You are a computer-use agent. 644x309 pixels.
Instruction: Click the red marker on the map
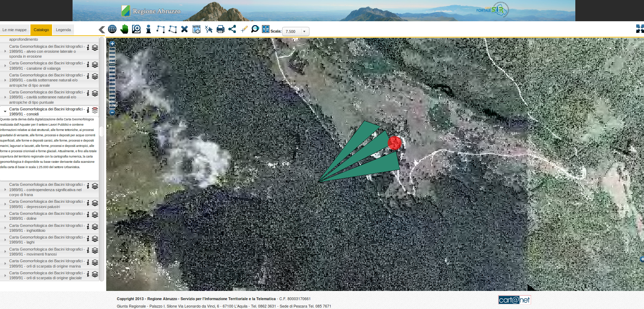click(394, 143)
